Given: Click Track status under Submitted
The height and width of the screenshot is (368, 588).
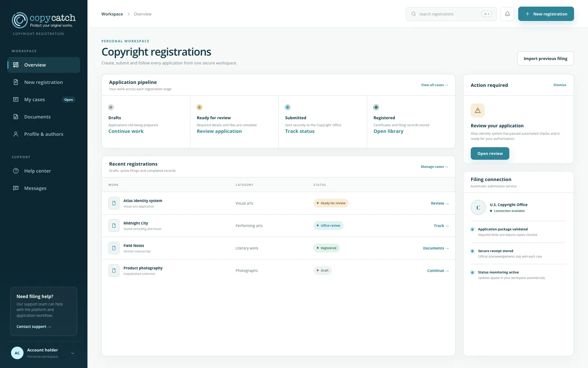Looking at the screenshot, I should [x=300, y=131].
